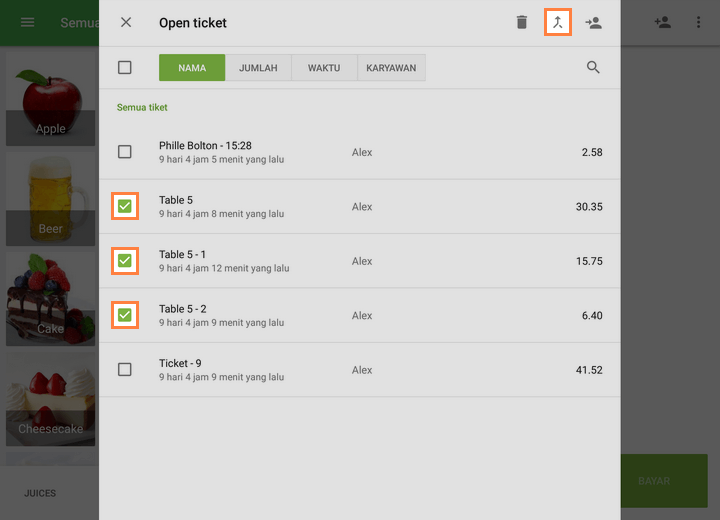This screenshot has width=720, height=520.
Task: Click the add customer icon in background toolbar
Action: [663, 22]
